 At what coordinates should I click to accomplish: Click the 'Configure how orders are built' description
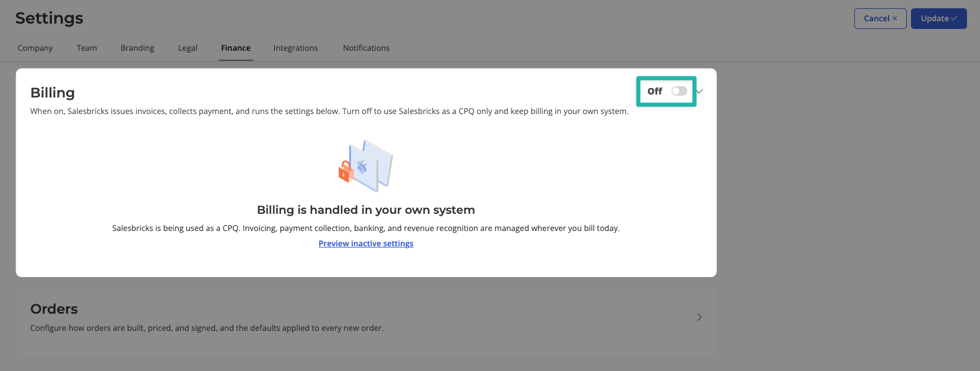(x=207, y=328)
